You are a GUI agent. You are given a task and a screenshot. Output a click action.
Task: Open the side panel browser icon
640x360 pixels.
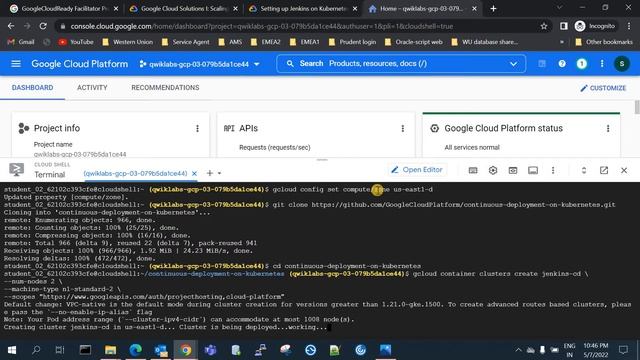tap(564, 26)
